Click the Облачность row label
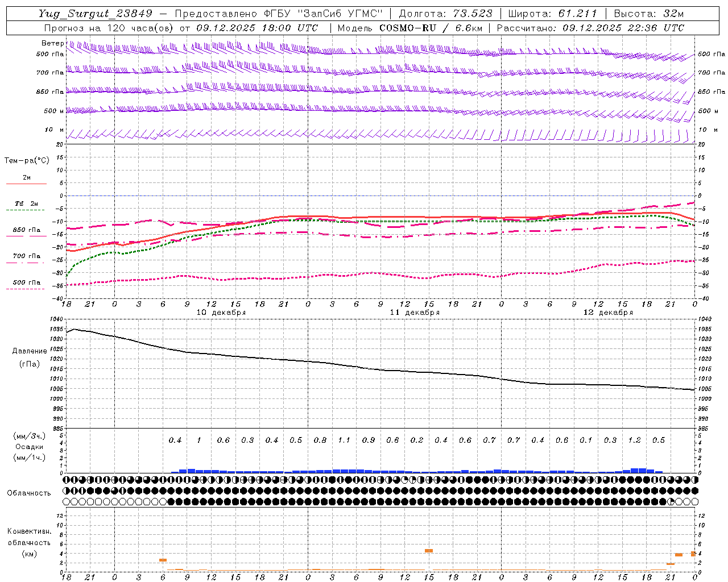 (29, 493)
